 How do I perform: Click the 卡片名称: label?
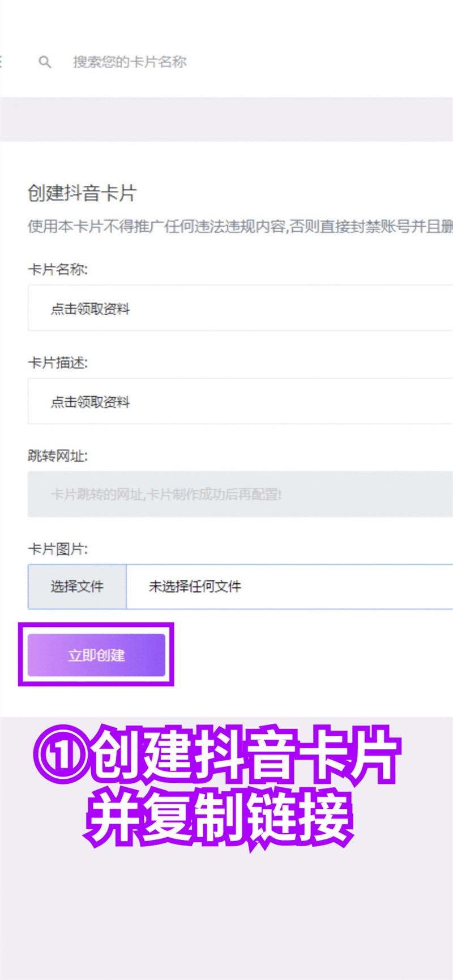(58, 269)
